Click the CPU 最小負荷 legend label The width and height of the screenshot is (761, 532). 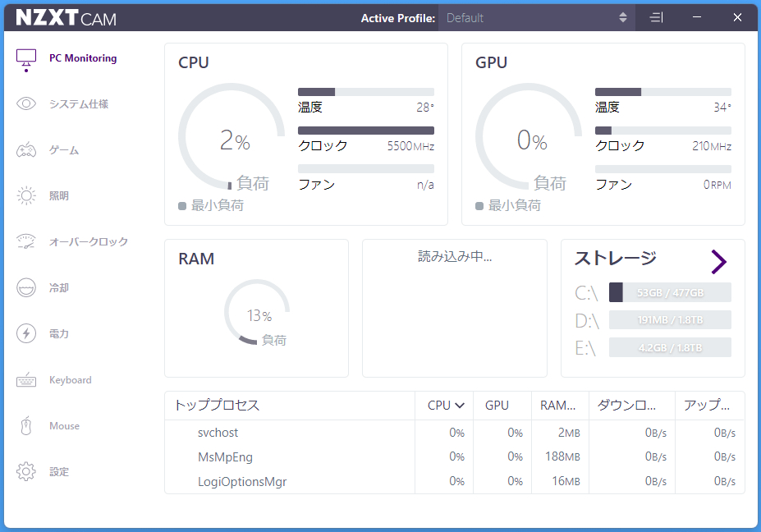tap(217, 205)
